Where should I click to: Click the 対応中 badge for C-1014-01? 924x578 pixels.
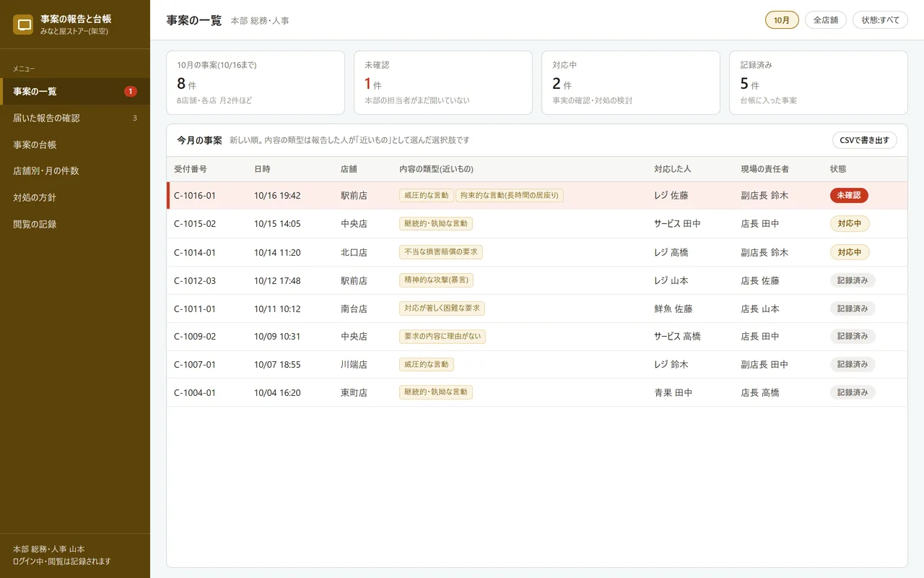tap(850, 252)
